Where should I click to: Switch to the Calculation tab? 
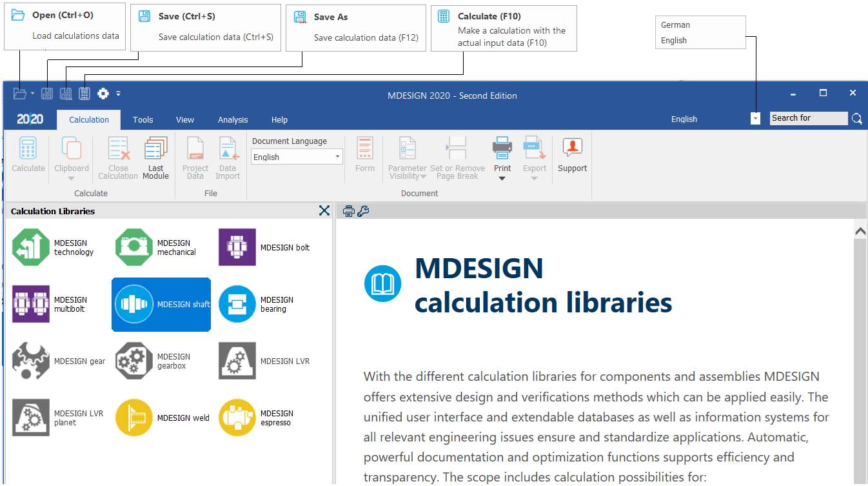89,119
